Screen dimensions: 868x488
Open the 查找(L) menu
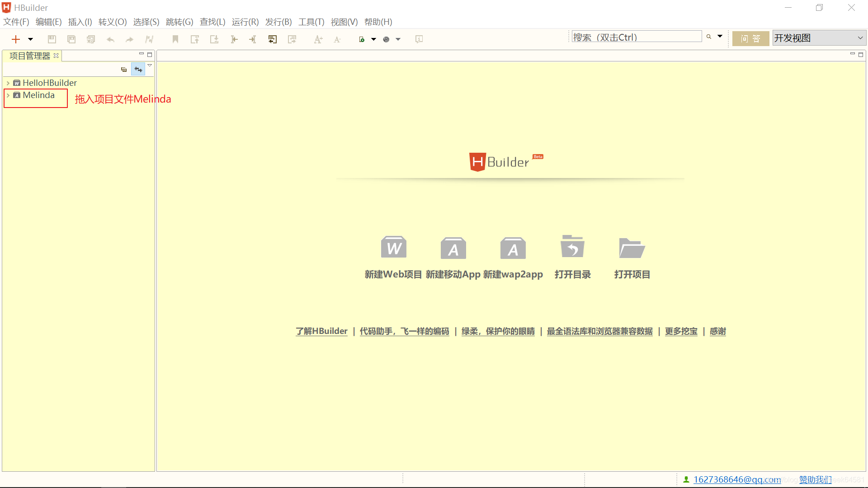click(212, 22)
